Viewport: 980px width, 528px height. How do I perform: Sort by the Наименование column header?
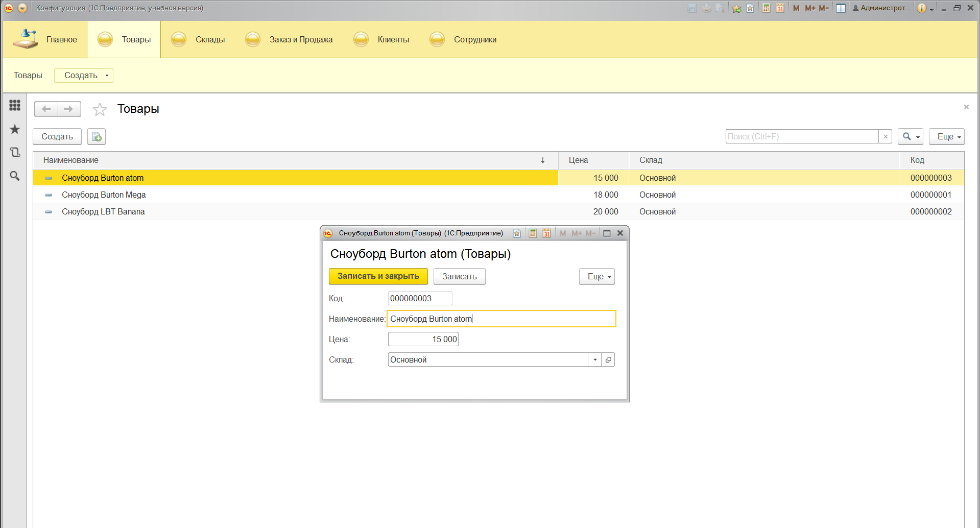pos(296,160)
